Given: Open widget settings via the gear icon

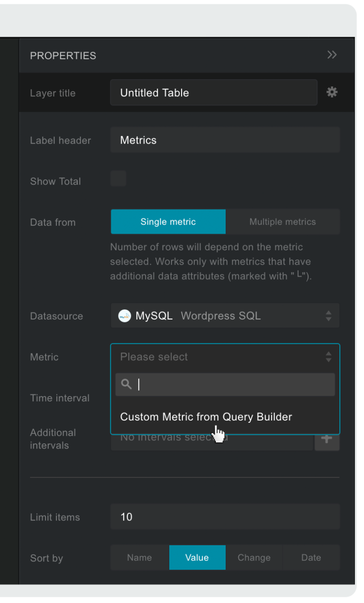Looking at the screenshot, I should pyautogui.click(x=332, y=92).
